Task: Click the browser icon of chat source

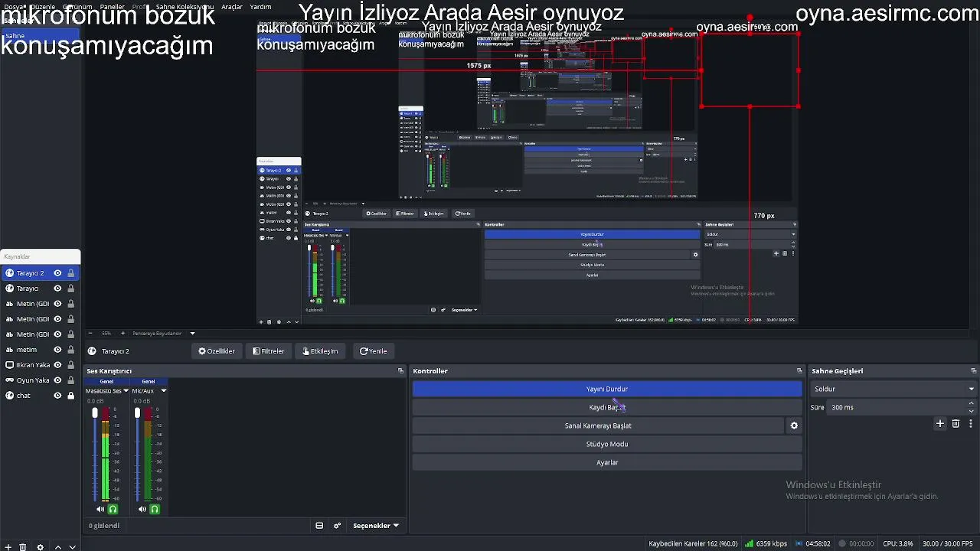Action: tap(9, 396)
